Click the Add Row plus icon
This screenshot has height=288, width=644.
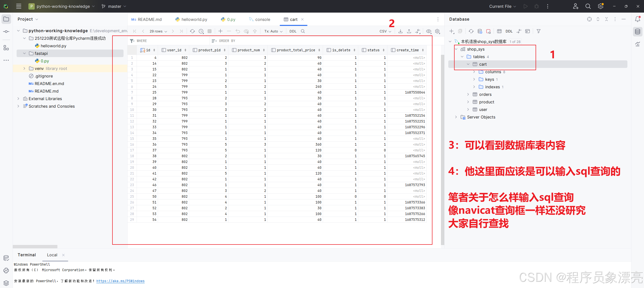point(220,31)
